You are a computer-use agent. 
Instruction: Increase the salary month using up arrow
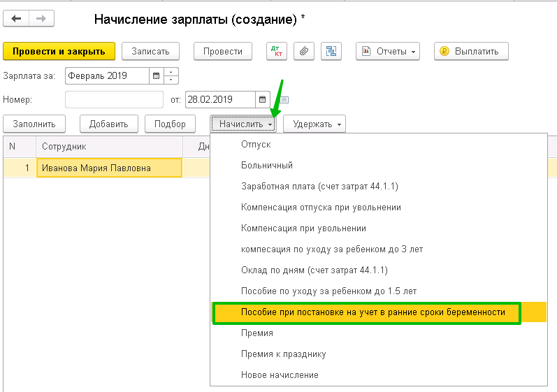[x=171, y=72]
